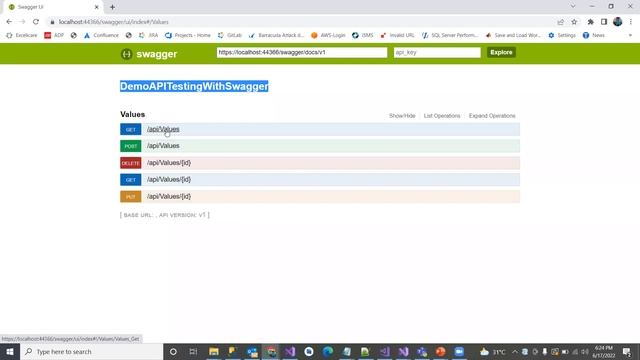
Task: Open Task View on the taskbar
Action: coord(193,351)
